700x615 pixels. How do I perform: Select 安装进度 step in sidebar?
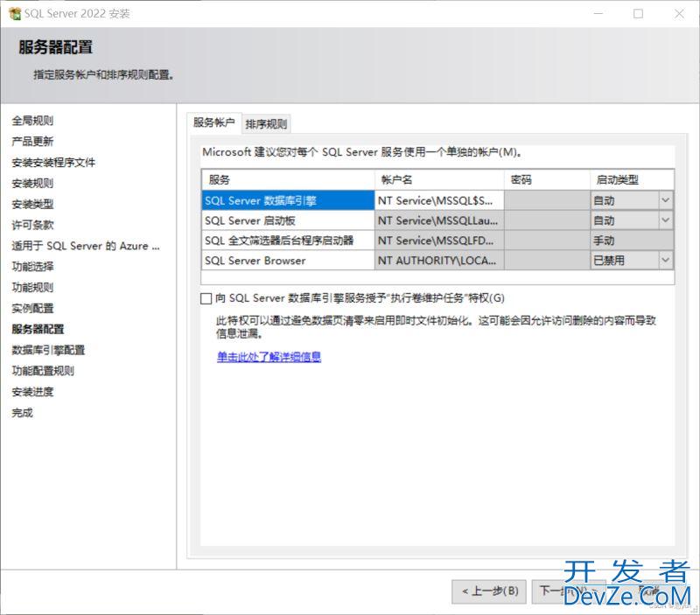[x=32, y=392]
